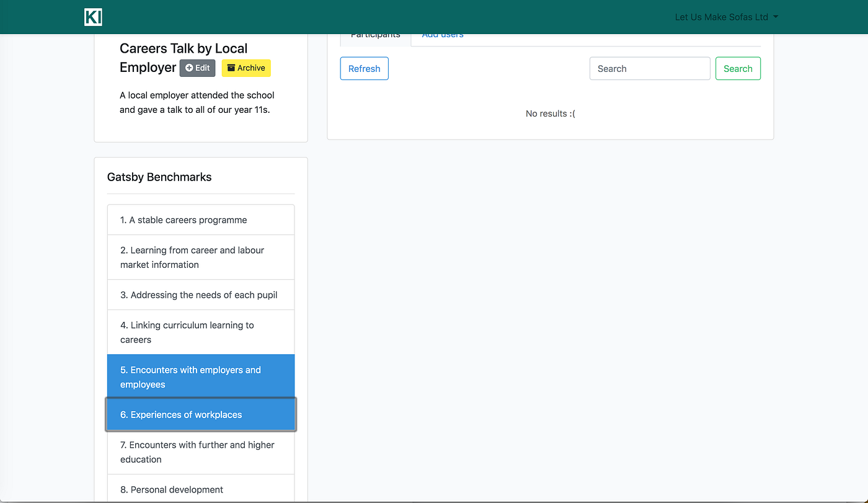Select 8. Personal development benchmark

[x=201, y=489]
